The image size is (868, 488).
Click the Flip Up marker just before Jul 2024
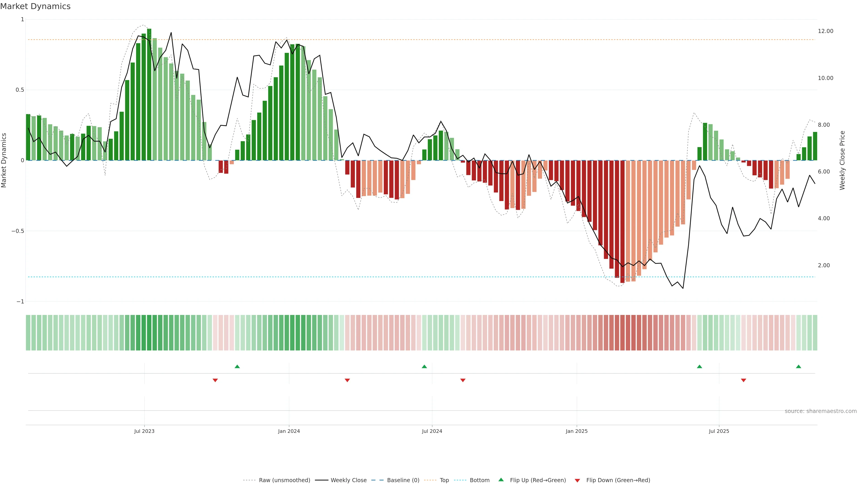click(x=424, y=366)
